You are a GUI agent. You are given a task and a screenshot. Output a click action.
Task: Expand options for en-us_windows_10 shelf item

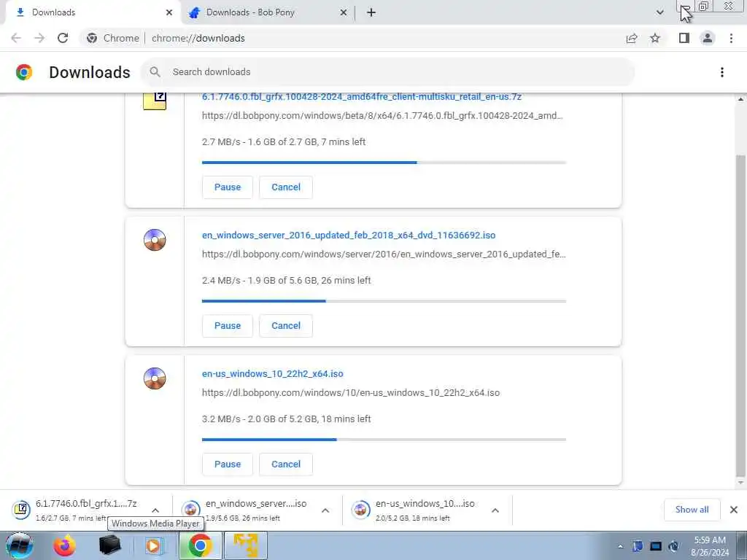coord(495,510)
